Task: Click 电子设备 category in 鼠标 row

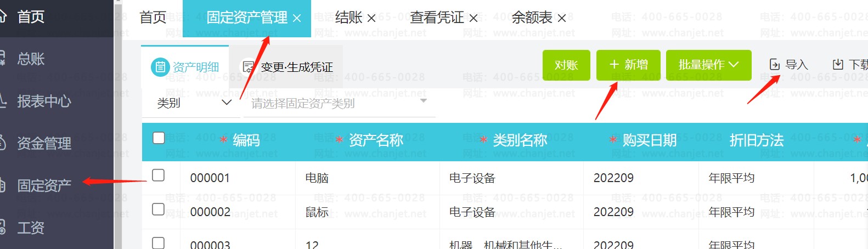Action: (472, 212)
